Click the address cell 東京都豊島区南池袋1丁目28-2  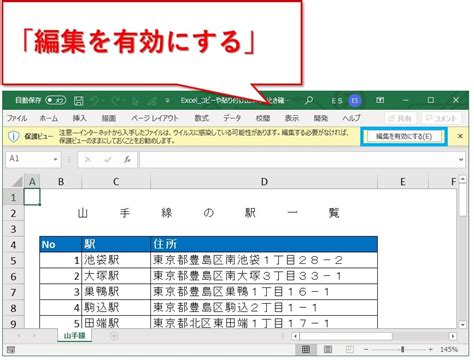264,260
